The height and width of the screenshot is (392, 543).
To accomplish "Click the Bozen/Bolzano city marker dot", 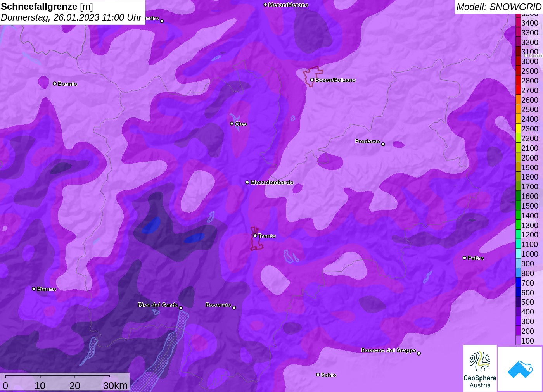I will 312,80.
